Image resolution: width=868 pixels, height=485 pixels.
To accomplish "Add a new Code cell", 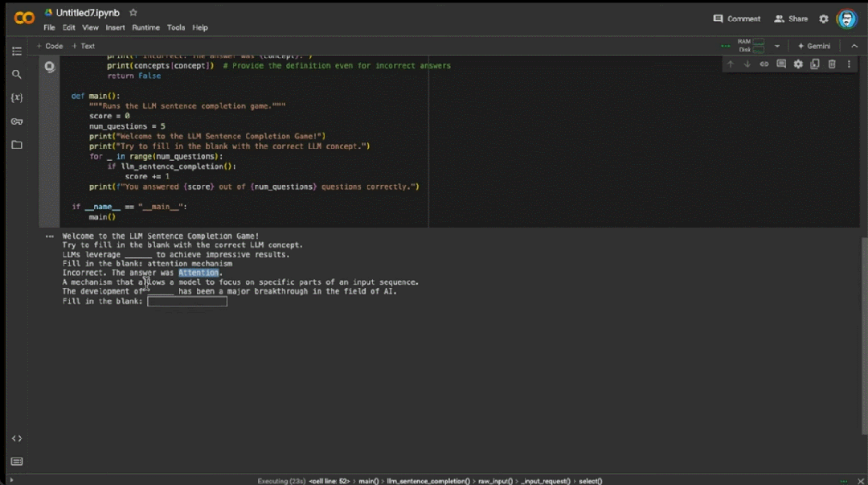I will tap(50, 46).
